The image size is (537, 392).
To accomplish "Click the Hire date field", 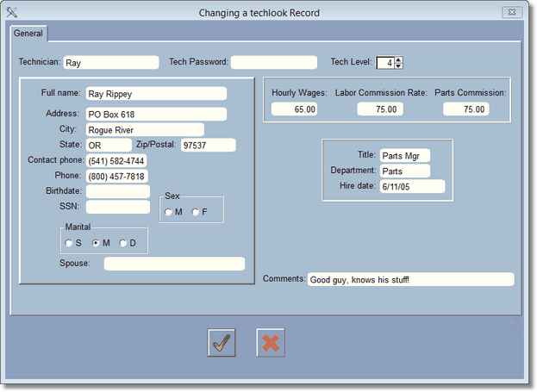I will (x=411, y=186).
